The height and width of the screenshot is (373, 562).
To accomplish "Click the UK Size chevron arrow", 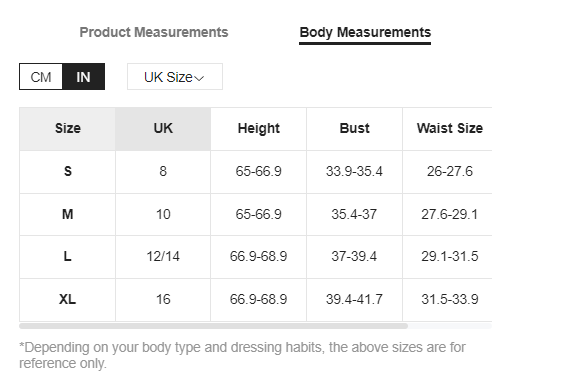I will coord(199,78).
